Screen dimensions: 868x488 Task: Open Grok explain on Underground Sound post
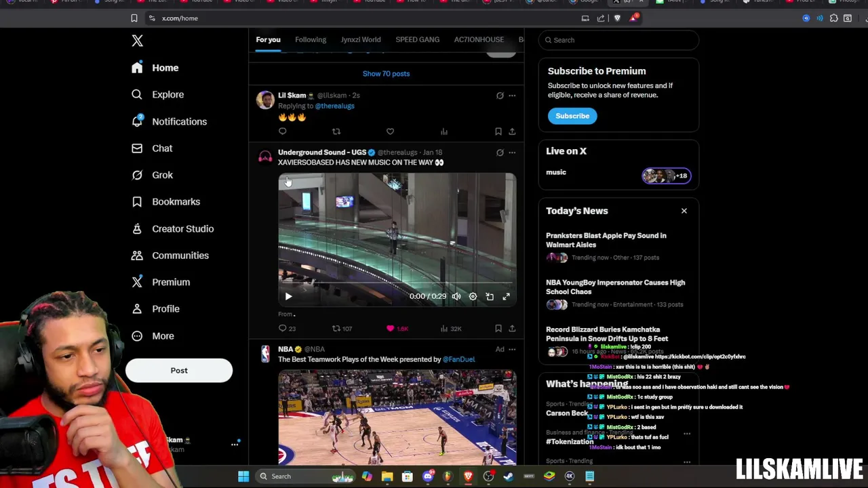pos(500,152)
